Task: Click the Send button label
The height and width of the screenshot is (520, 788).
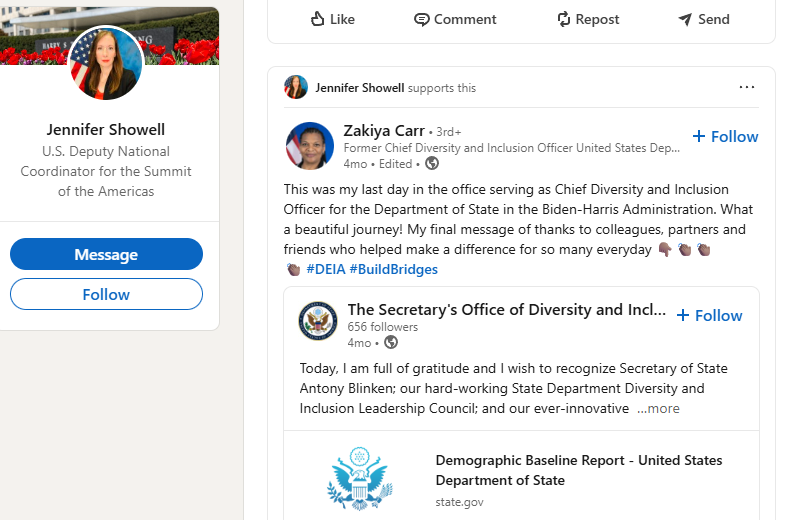Action: [714, 19]
